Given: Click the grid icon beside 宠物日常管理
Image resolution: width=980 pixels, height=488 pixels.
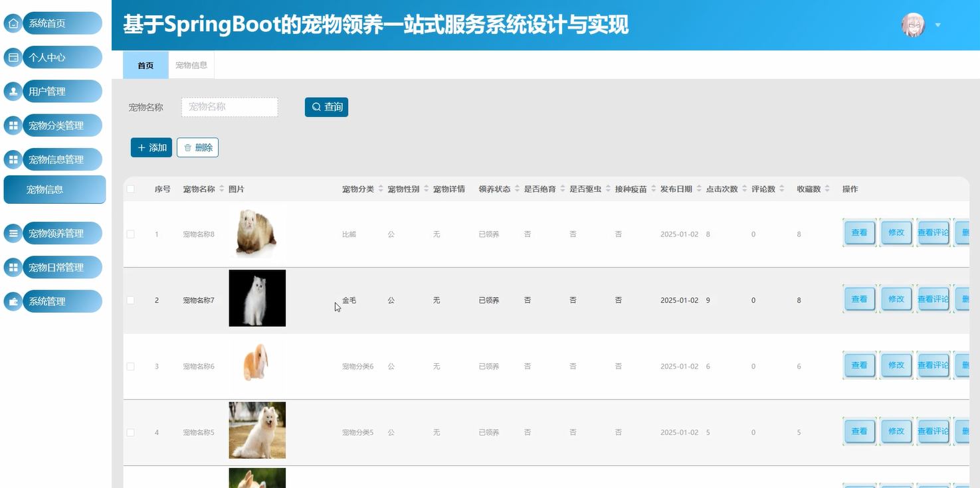Looking at the screenshot, I should tap(13, 267).
